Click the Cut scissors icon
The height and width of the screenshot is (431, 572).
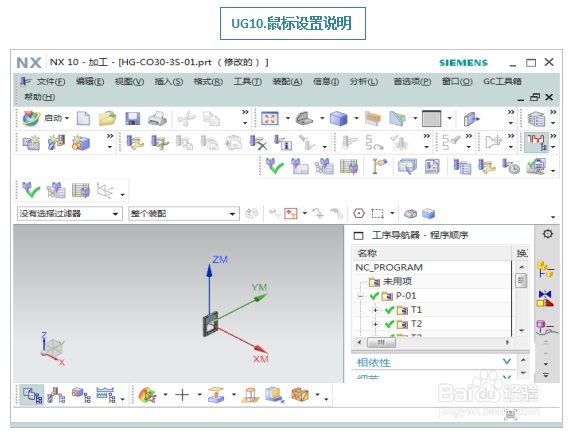[x=186, y=119]
